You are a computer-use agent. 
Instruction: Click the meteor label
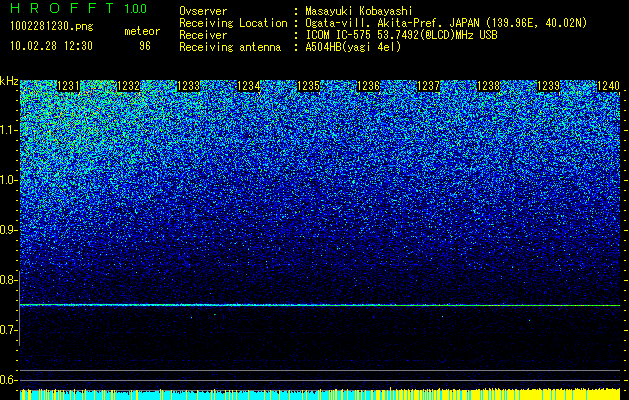coord(142,31)
